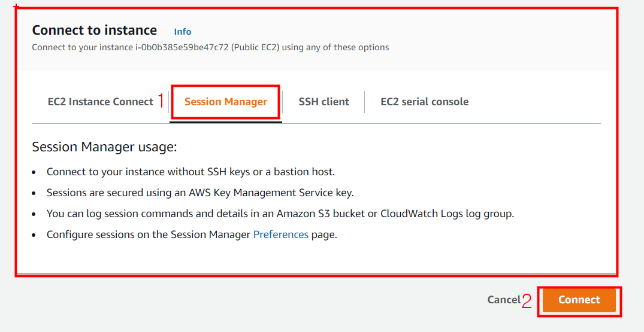Switch to the EC2 serial console tab

pyautogui.click(x=424, y=102)
